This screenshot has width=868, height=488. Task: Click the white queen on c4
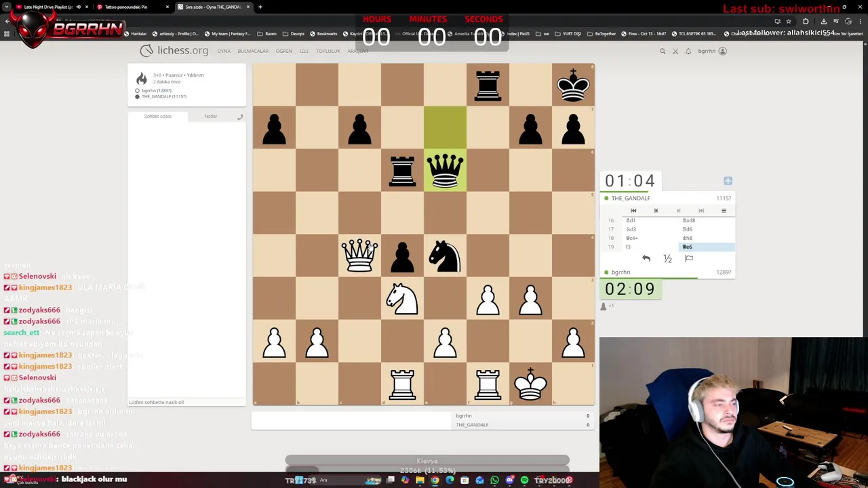coord(359,256)
